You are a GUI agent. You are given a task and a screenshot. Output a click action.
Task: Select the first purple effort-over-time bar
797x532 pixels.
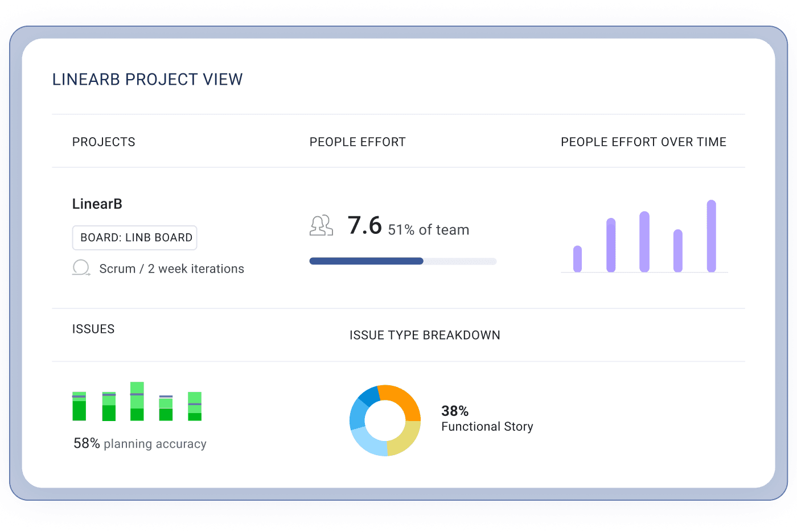(577, 259)
